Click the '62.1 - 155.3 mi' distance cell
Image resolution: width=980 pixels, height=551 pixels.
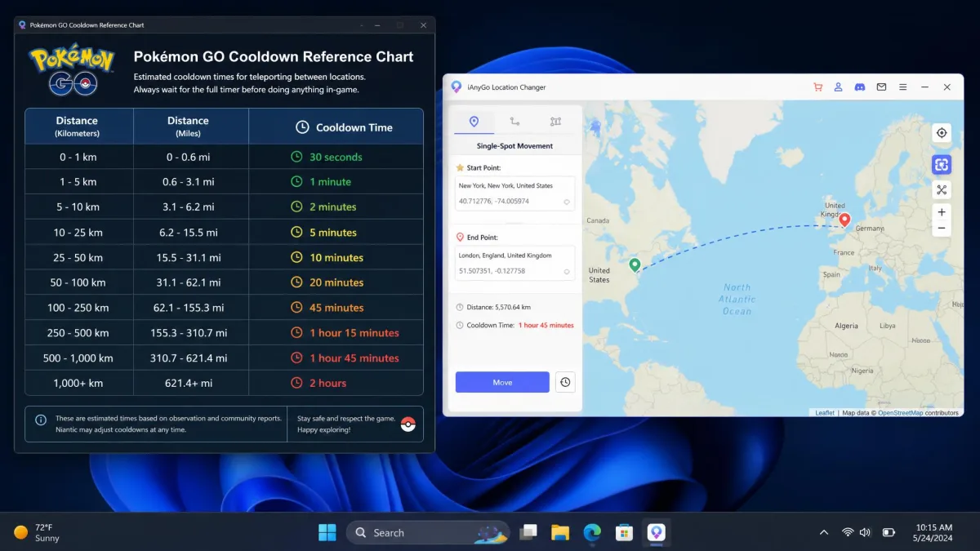point(191,308)
